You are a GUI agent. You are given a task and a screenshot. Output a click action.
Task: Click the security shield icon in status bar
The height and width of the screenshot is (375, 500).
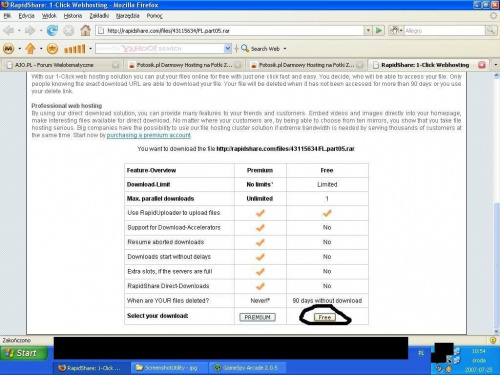pyautogui.click(x=493, y=340)
